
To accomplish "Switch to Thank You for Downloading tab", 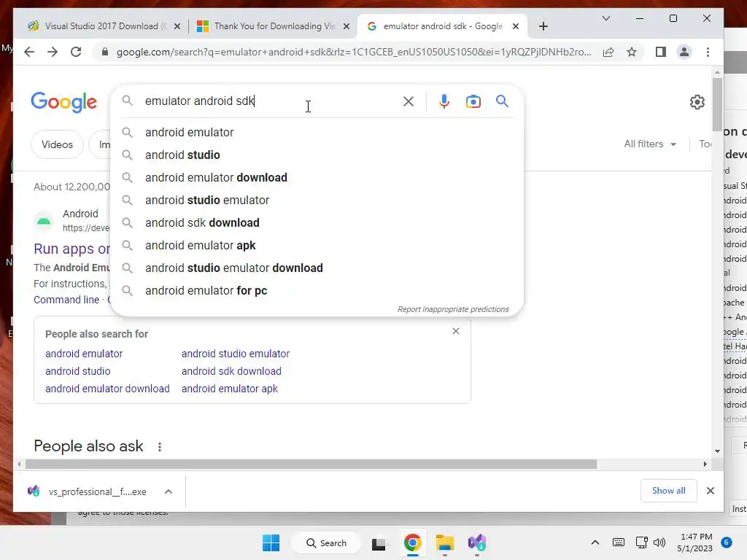I will click(x=271, y=26).
